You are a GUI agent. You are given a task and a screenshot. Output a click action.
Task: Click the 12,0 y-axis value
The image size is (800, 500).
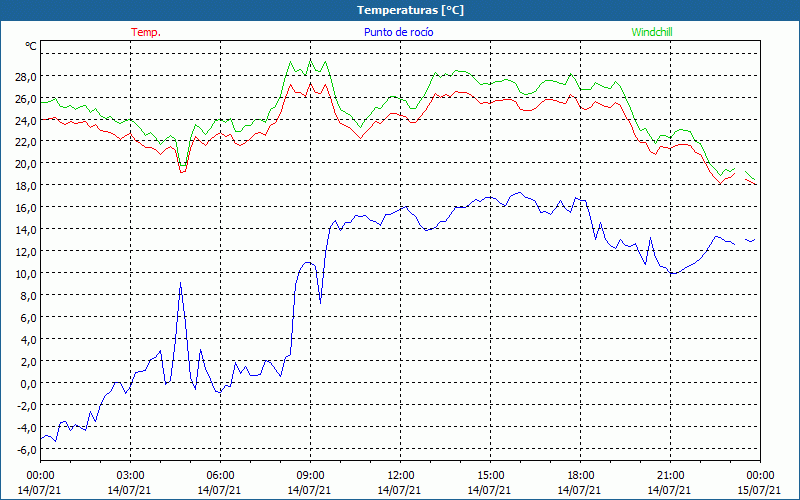pos(26,252)
